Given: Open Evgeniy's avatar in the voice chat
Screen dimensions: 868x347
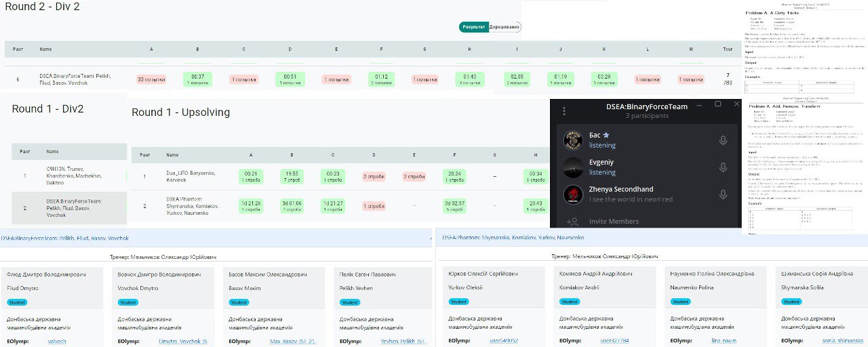Looking at the screenshot, I should pos(573,167).
